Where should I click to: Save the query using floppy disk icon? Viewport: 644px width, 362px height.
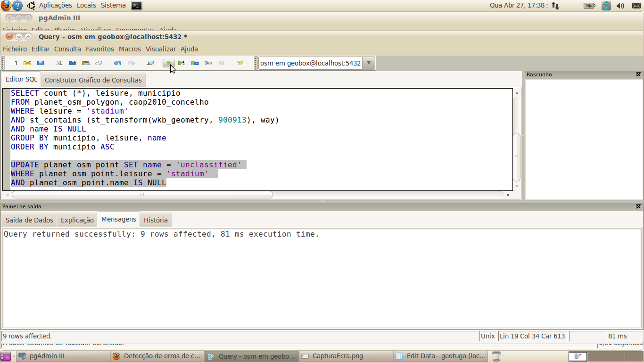point(41,63)
